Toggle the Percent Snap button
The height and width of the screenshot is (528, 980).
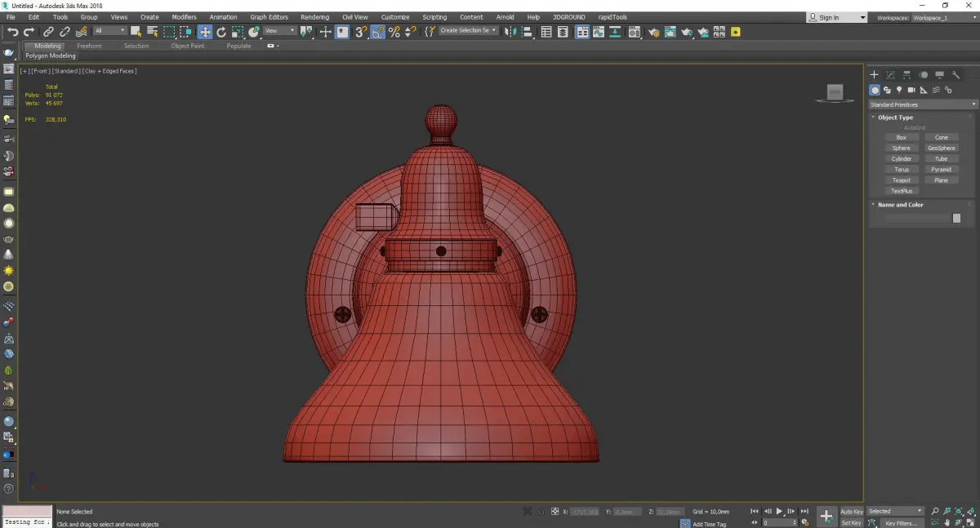pos(394,32)
